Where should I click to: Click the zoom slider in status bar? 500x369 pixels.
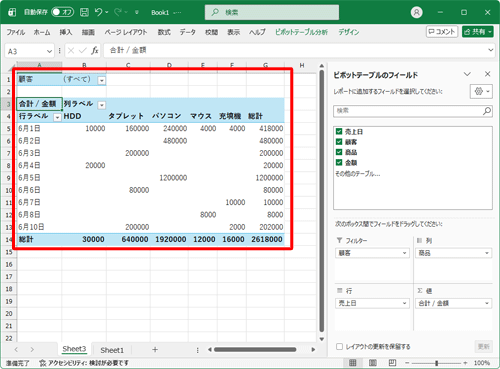tap(436, 363)
